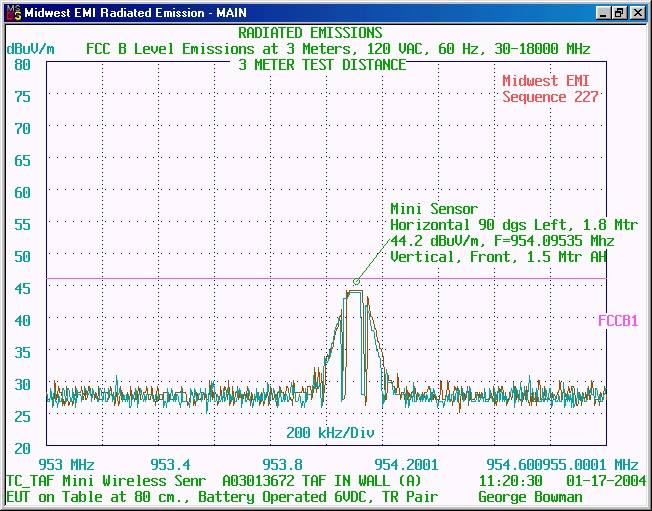Click the peak marker circle on the plot
The width and height of the screenshot is (652, 511).
356,282
